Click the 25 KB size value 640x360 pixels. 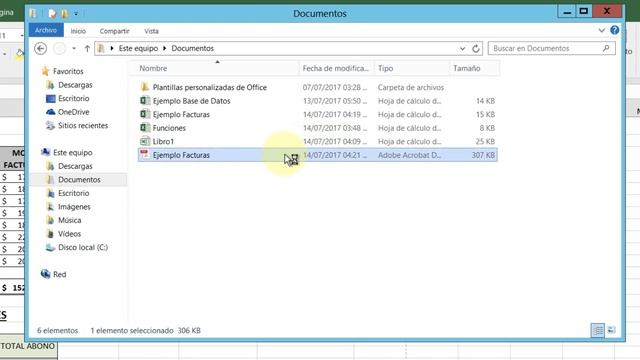pos(485,142)
